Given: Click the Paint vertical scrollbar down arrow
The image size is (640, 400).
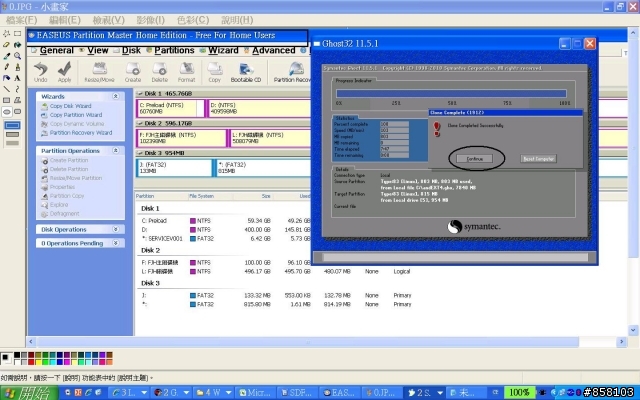Looking at the screenshot, I should 633,330.
